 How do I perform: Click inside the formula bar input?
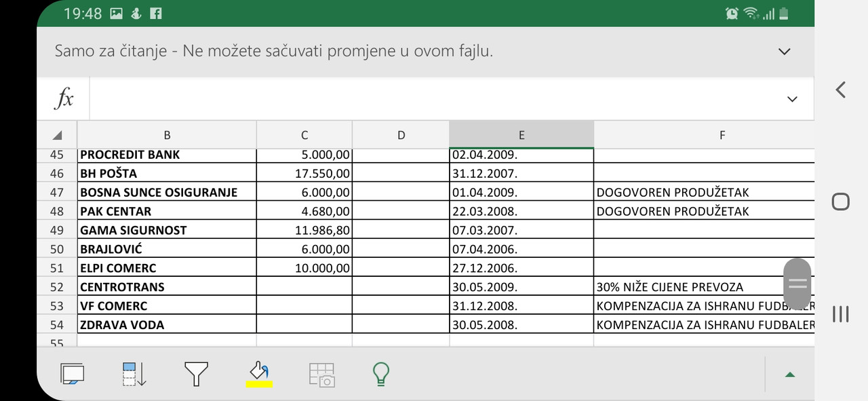[434, 99]
